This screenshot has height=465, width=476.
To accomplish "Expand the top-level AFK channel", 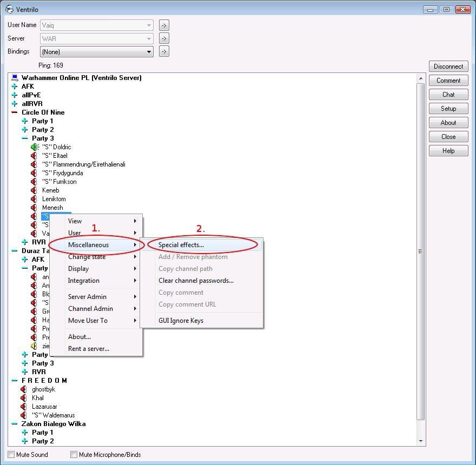I will pyautogui.click(x=14, y=87).
